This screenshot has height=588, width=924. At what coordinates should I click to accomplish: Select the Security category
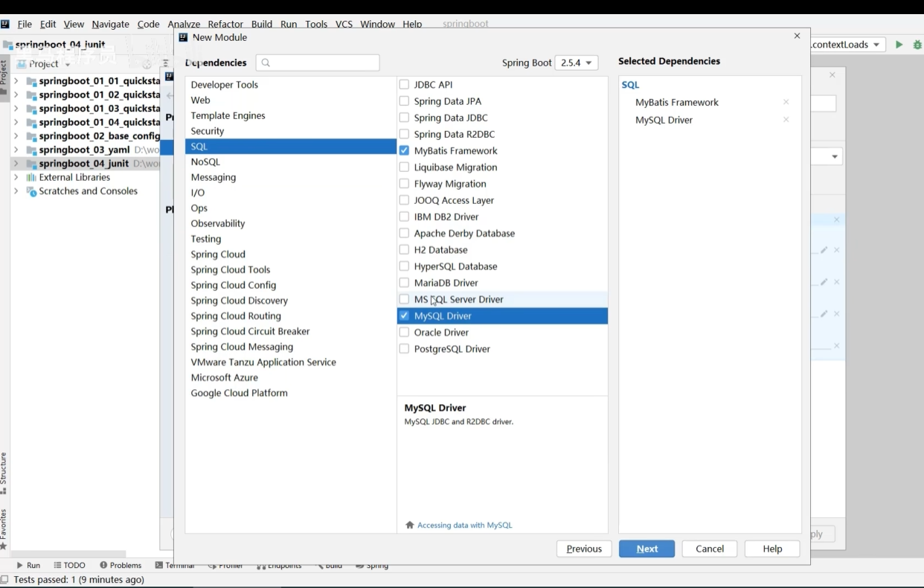pos(290,131)
